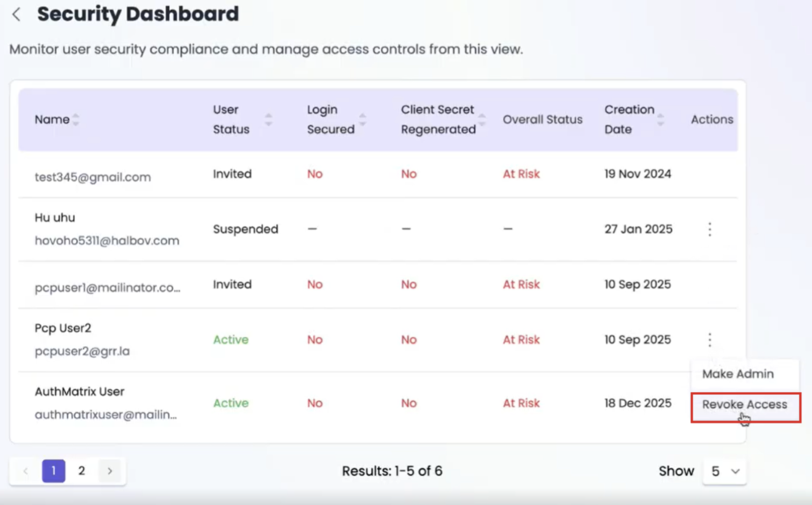Open actions menu for Pcp User2

[x=710, y=340]
